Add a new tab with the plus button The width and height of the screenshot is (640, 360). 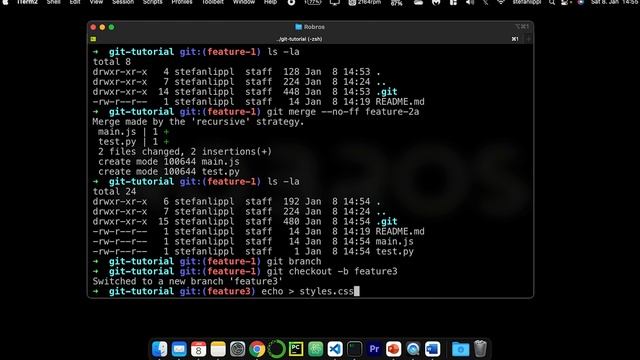[x=529, y=39]
